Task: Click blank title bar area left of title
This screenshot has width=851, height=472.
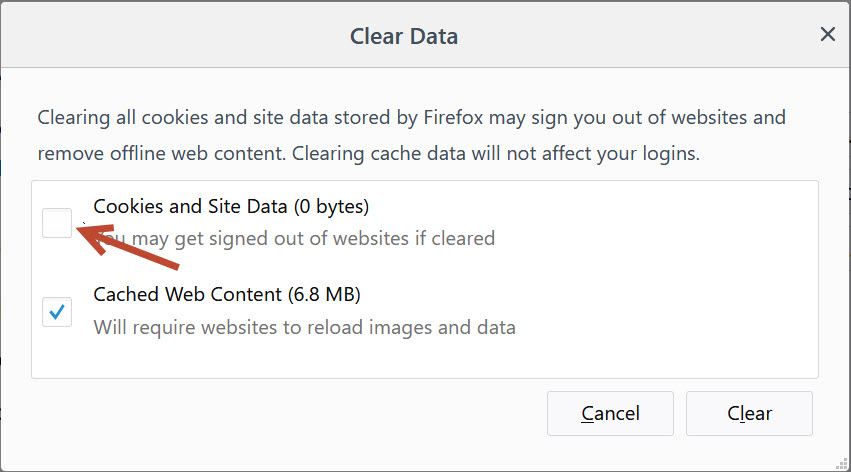Action: point(150,37)
